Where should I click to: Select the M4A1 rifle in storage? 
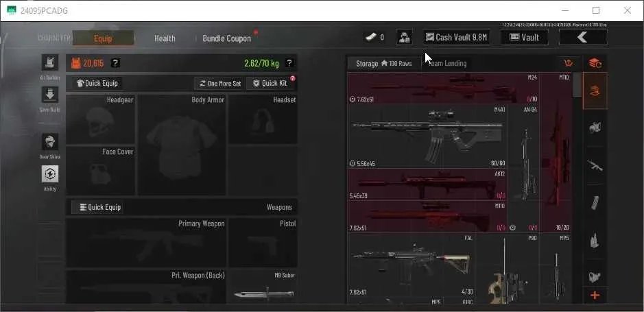point(427,136)
